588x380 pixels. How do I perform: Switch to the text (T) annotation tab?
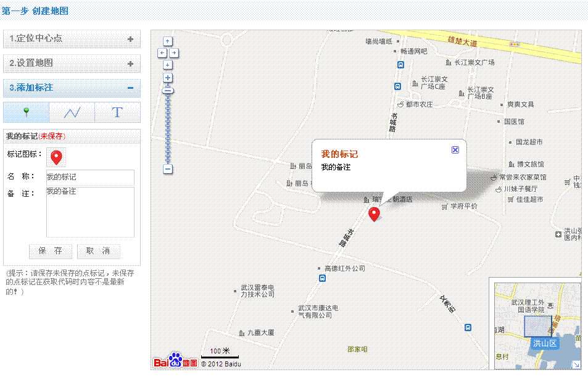[x=117, y=112]
